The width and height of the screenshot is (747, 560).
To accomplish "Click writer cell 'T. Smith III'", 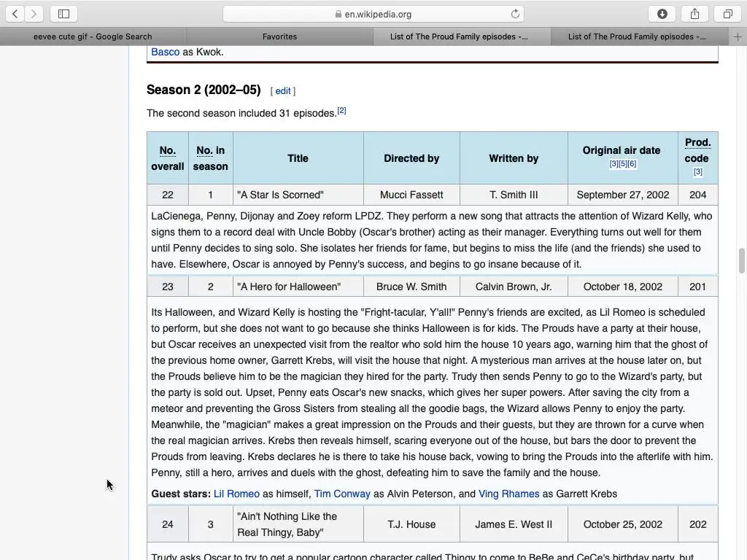I will point(514,195).
